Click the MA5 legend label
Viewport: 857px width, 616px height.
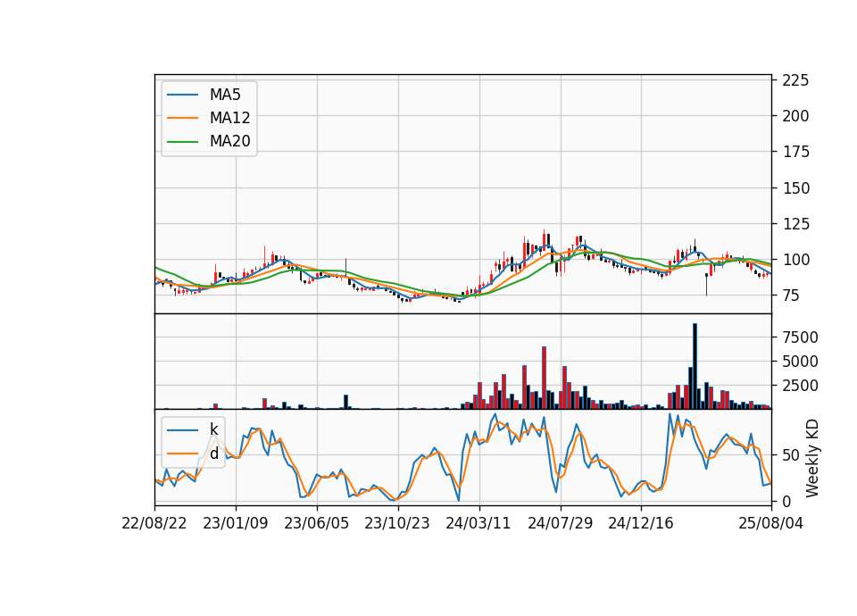point(225,95)
